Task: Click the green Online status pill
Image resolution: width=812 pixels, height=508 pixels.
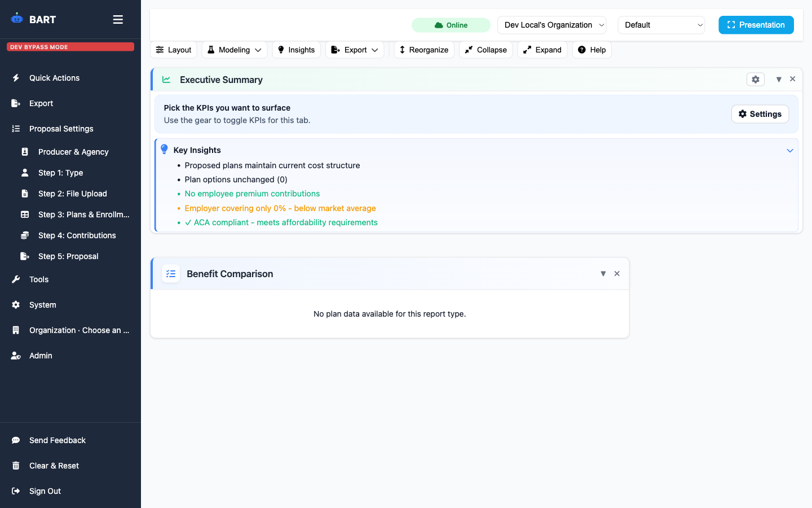Action: tap(451, 25)
